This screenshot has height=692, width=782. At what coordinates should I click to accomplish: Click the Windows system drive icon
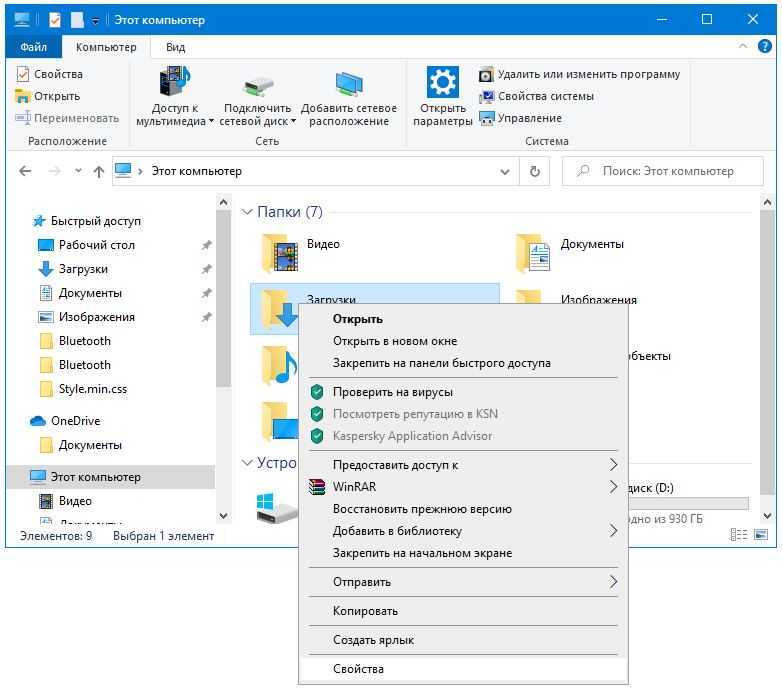tap(276, 507)
